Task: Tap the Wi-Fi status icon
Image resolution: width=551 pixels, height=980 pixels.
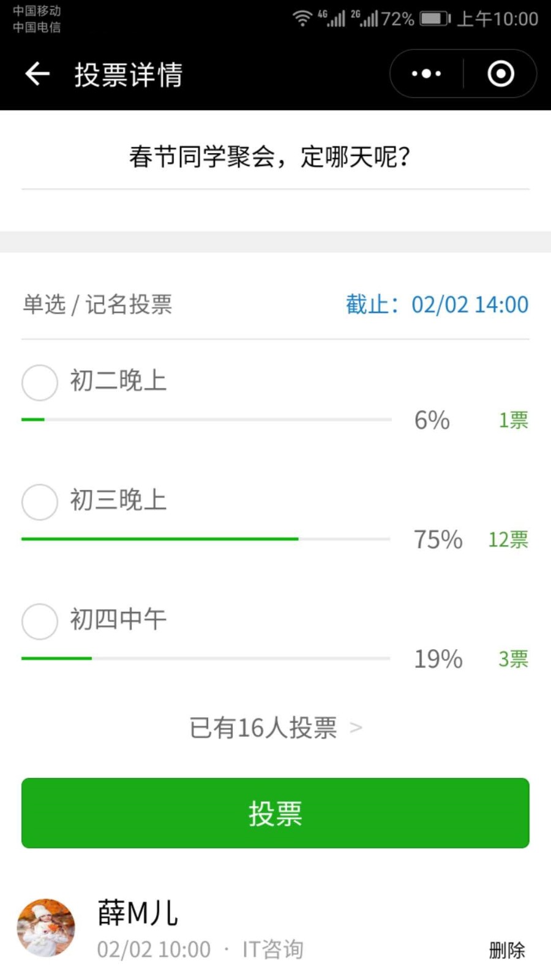Action: click(302, 18)
